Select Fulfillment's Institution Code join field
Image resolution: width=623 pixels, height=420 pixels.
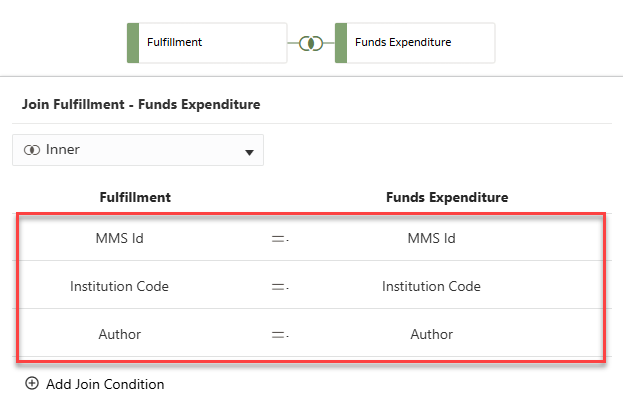point(119,286)
